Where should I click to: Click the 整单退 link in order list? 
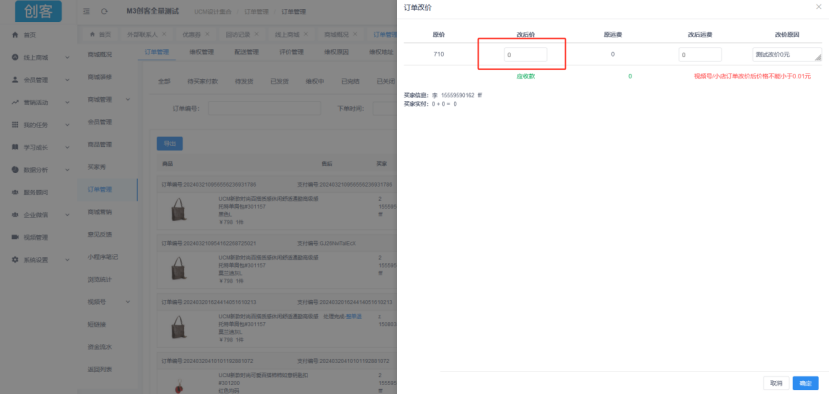point(354,316)
